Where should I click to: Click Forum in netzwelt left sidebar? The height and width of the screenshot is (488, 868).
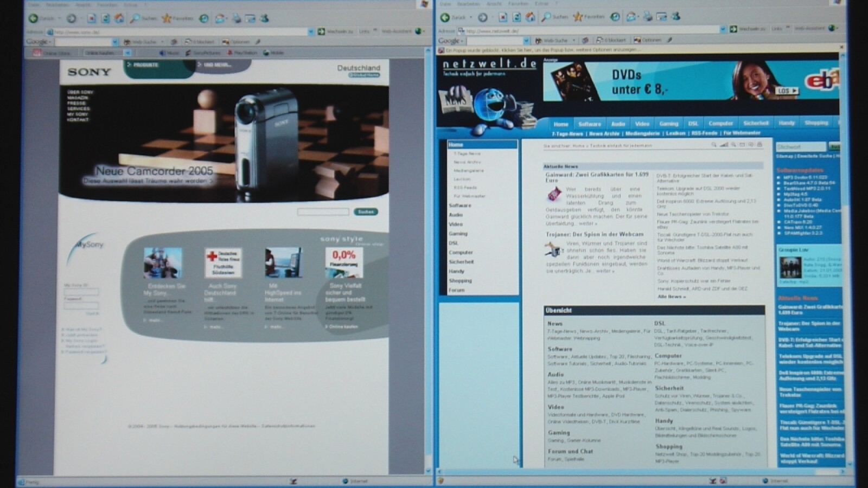(x=457, y=290)
